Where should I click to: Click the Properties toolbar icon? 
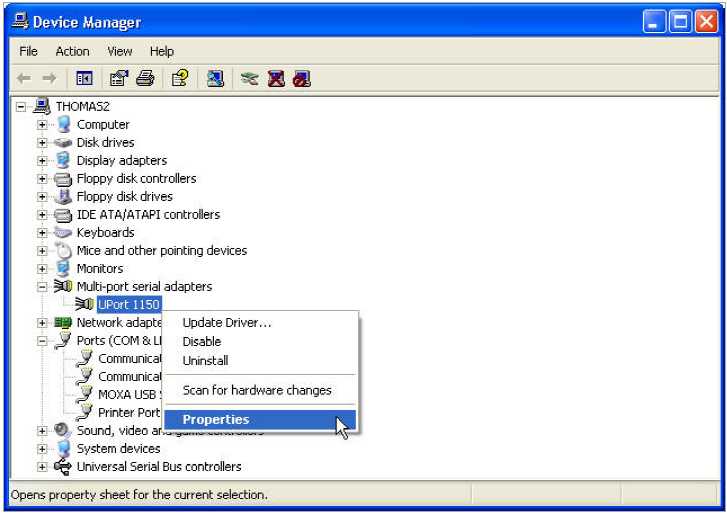119,78
